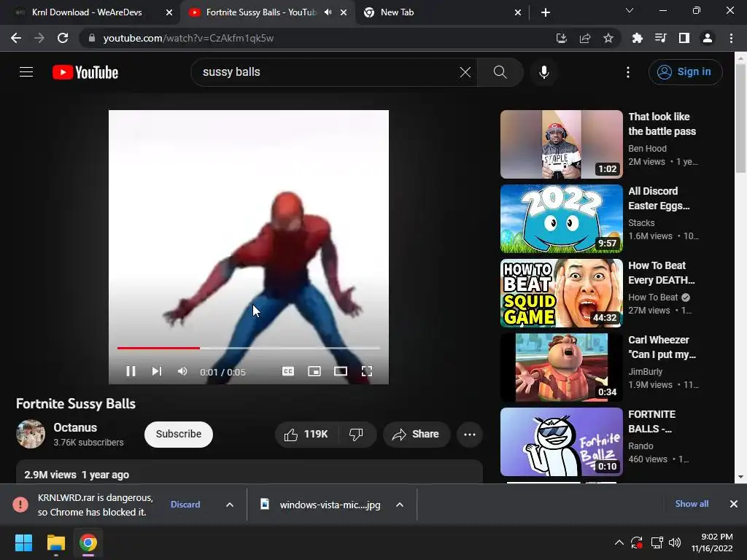The width and height of the screenshot is (747, 560).
Task: Switch to the New Tab tab
Action: click(397, 12)
